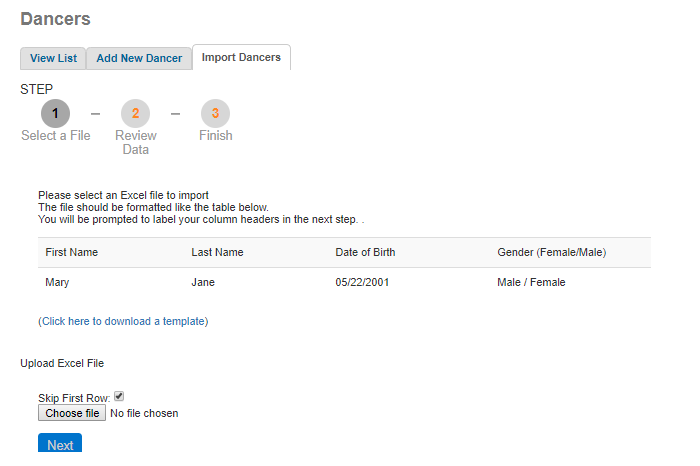Toggle the Skip First Row checkbox
The image size is (700, 466).
click(x=119, y=397)
